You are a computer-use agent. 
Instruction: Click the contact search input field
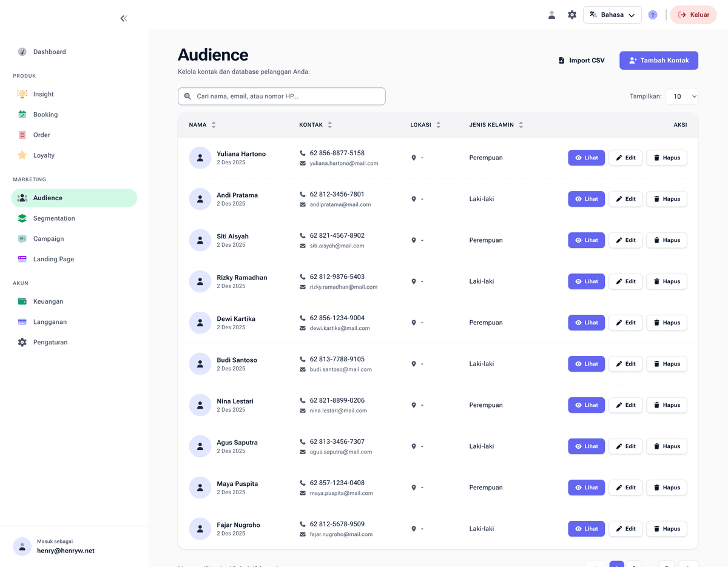(281, 96)
